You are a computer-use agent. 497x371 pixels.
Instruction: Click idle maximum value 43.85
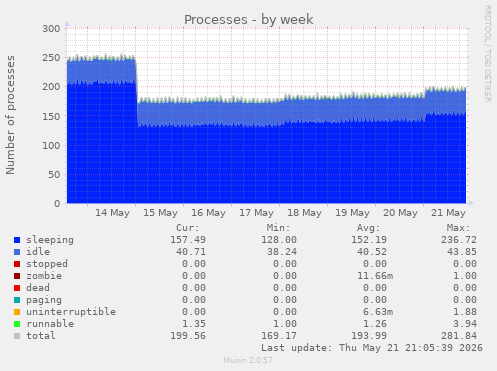[462, 252]
